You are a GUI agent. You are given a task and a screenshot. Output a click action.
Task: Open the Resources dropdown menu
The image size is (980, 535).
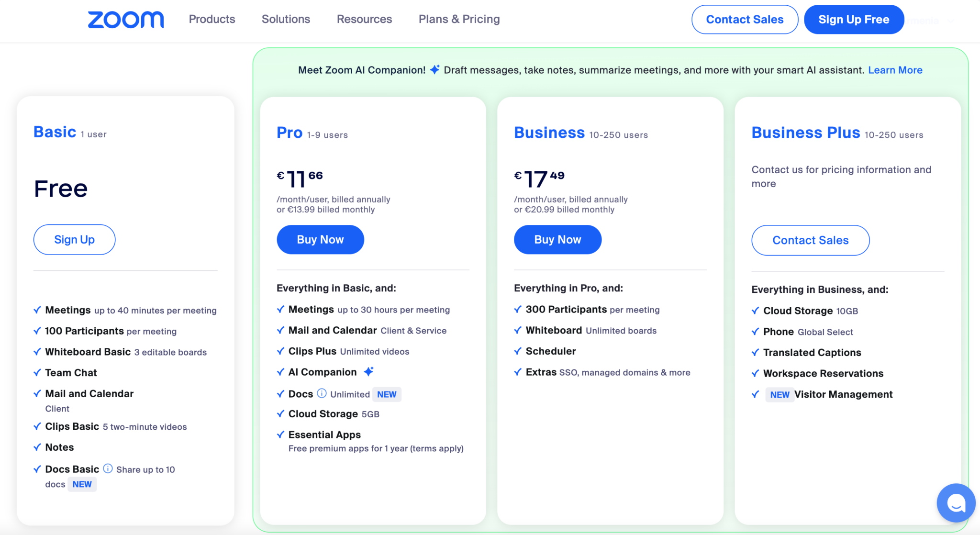click(364, 19)
